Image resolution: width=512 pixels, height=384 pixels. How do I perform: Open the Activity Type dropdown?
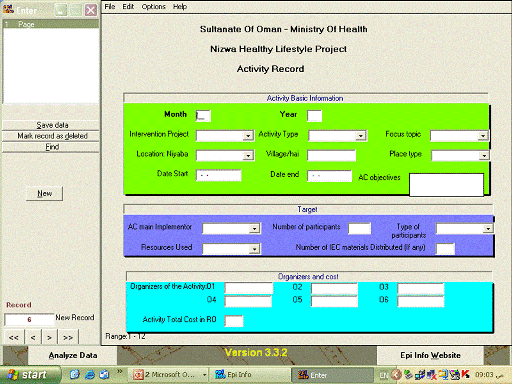[360, 136]
